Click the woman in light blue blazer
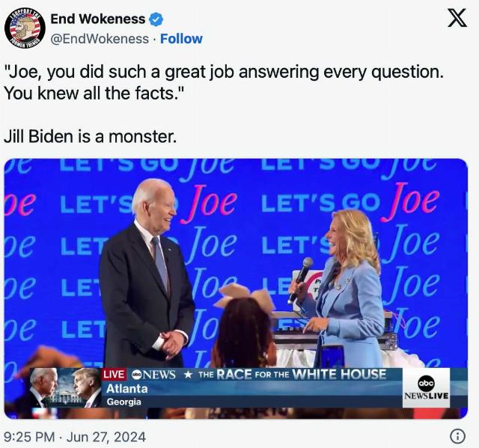The width and height of the screenshot is (479, 448). 344,289
